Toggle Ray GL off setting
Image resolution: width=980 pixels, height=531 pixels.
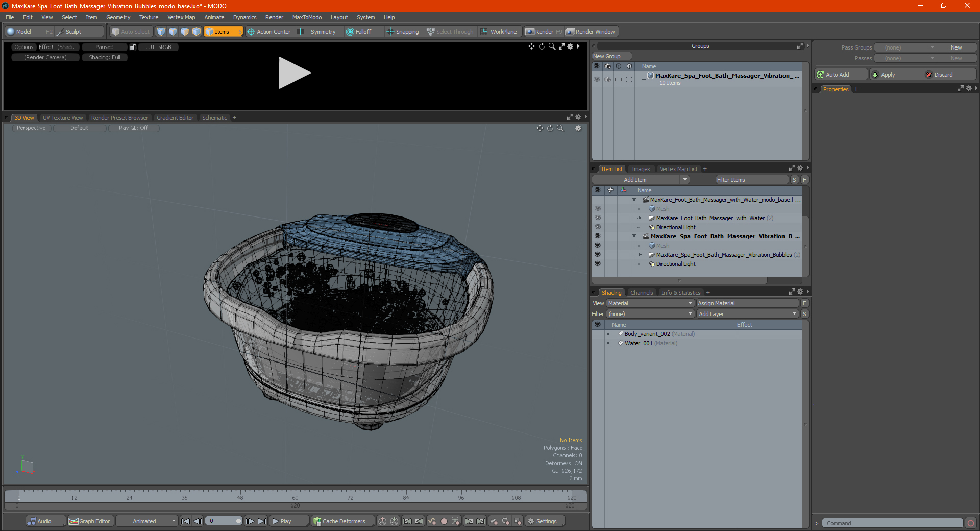[x=133, y=128]
